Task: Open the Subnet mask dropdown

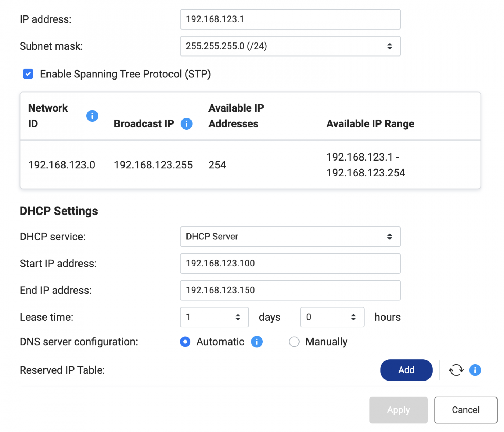Action: [x=290, y=46]
